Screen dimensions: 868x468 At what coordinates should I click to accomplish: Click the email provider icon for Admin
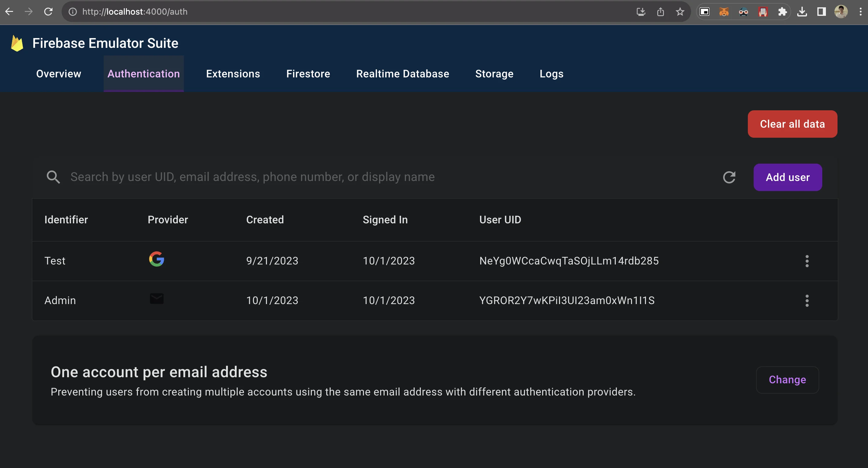157,299
